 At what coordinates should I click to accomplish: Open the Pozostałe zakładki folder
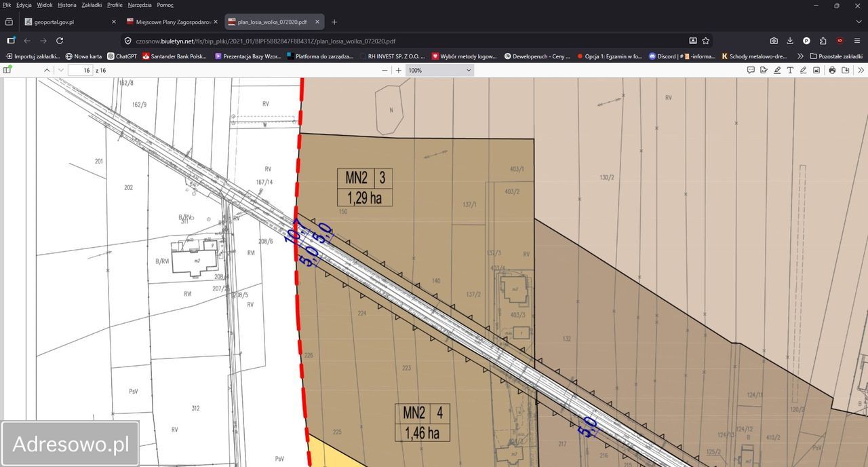click(836, 56)
